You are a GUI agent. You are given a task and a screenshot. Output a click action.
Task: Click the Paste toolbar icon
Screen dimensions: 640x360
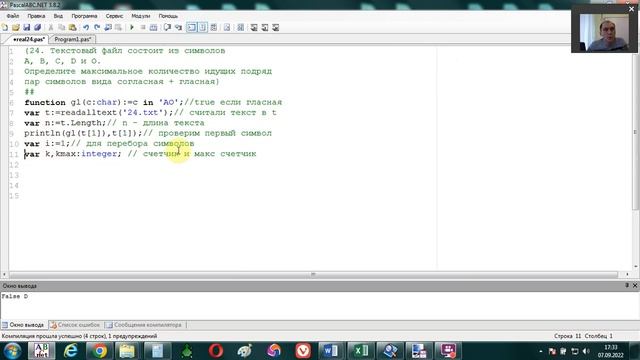coord(73,27)
